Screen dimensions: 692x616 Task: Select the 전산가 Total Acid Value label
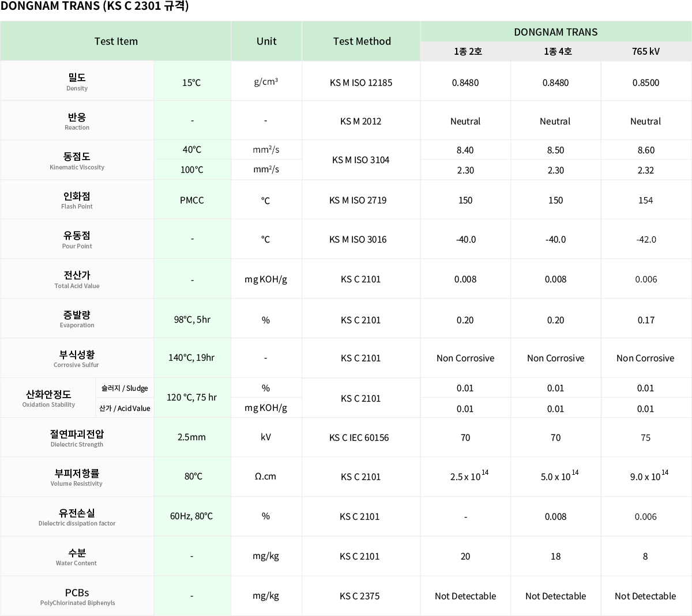(x=77, y=279)
